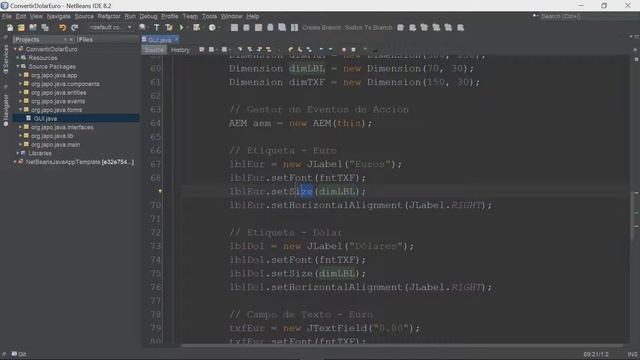Collapse org.japo.java.forms package
The image size is (640, 360).
click(x=20, y=110)
